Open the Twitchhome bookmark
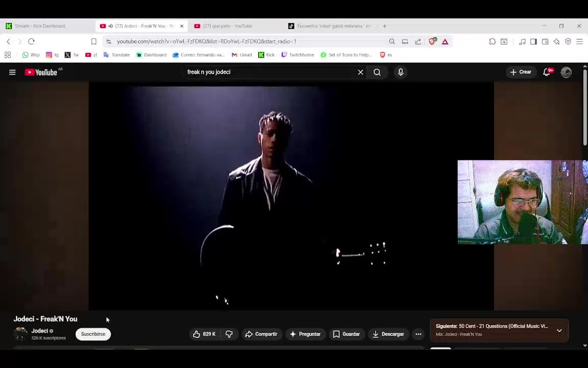 click(298, 55)
